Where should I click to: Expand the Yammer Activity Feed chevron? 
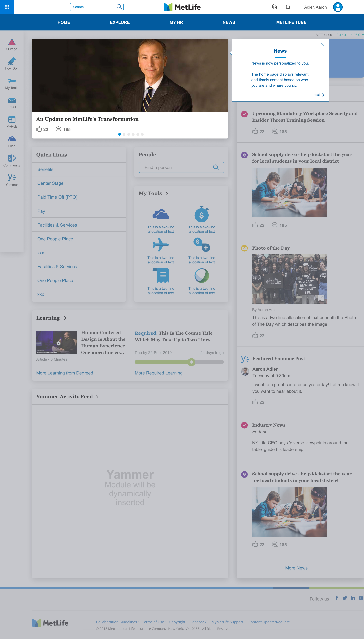click(97, 397)
